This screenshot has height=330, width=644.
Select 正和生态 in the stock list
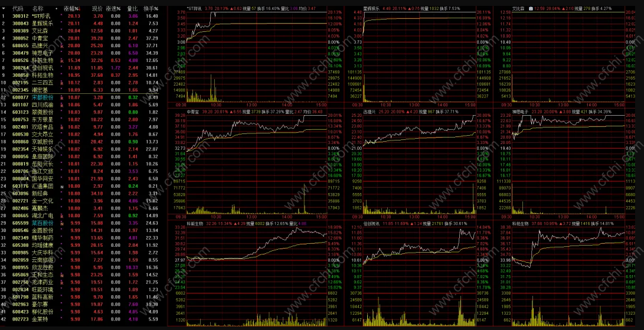point(43,275)
